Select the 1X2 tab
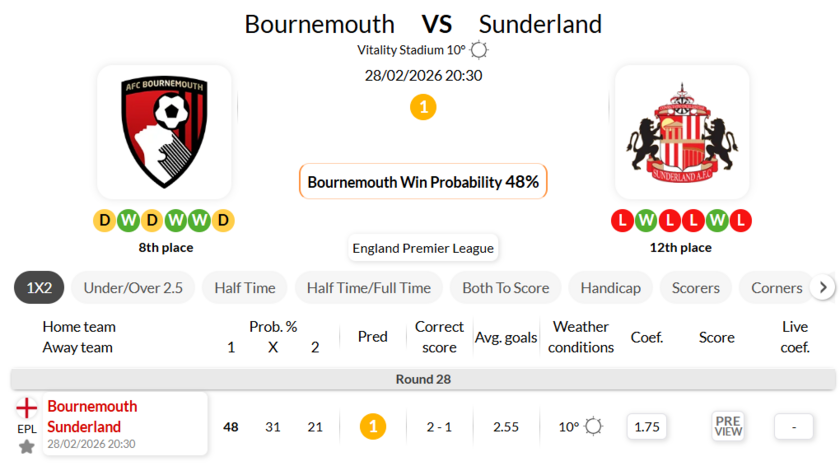 point(39,288)
